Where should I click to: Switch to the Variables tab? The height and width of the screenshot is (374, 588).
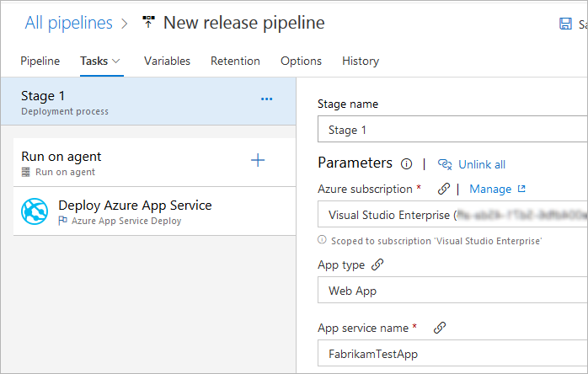167,61
